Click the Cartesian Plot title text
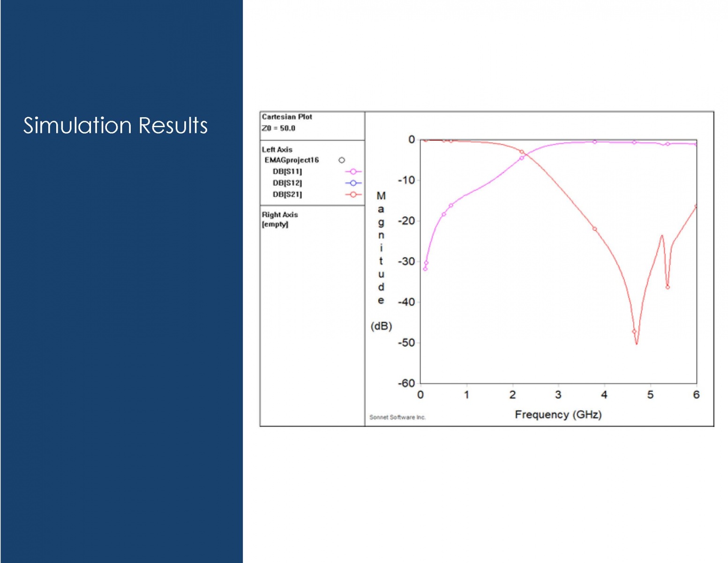The image size is (728, 563). [x=287, y=117]
